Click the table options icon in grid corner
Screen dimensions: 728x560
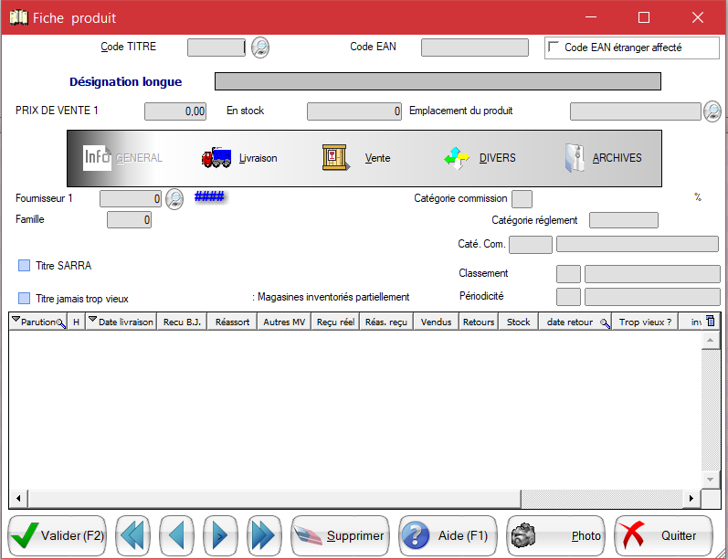[712, 321]
